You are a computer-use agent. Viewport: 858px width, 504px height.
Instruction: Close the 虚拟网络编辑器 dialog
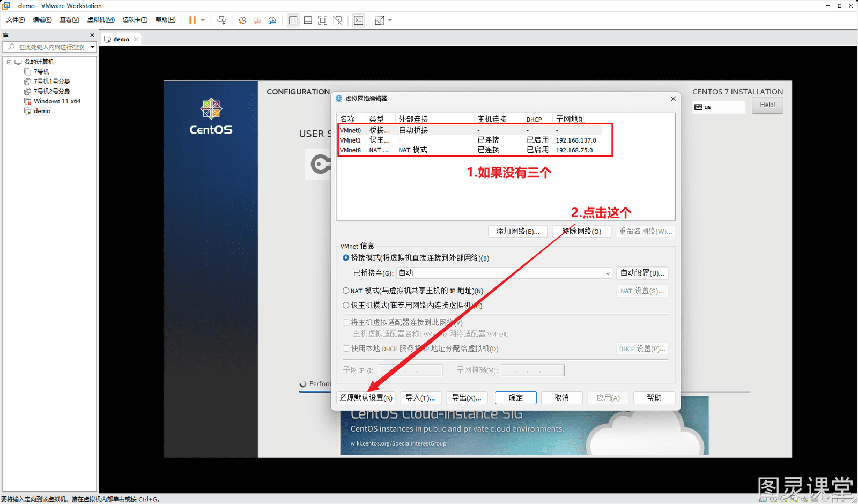(673, 99)
